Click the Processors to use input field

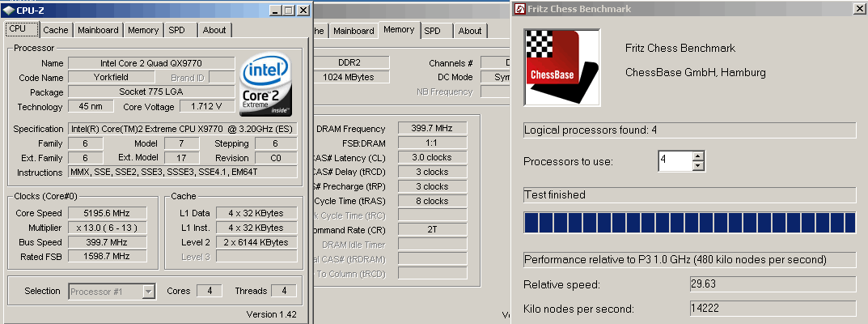tap(675, 160)
